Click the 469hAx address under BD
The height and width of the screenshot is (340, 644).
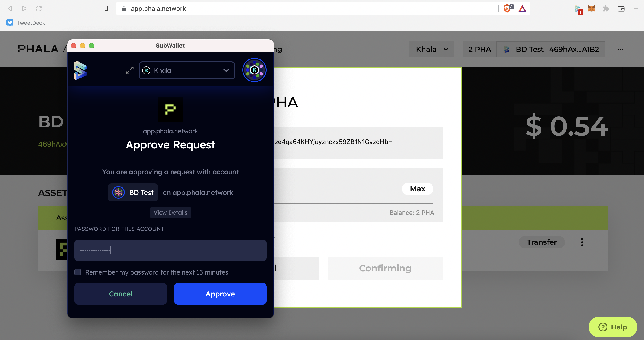point(53,144)
